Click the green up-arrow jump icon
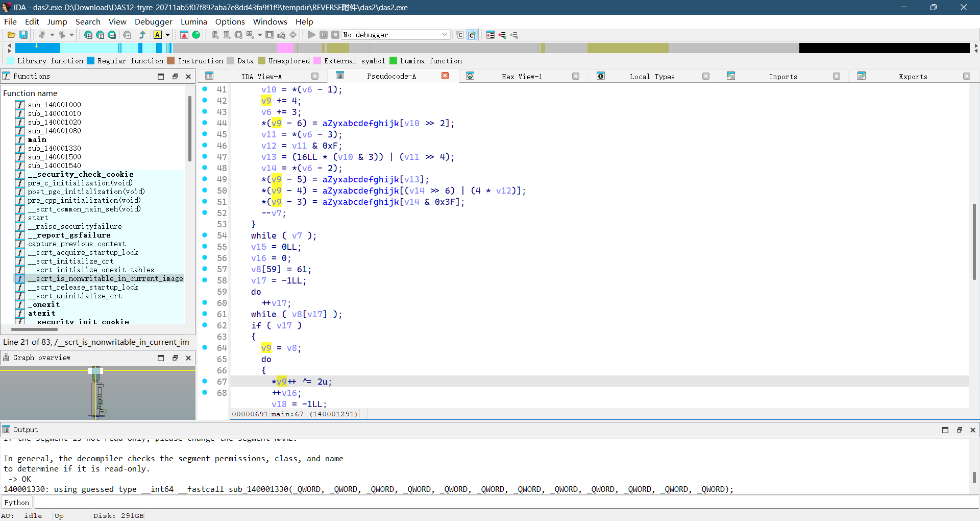Viewport: 980px width, 521px height. (x=142, y=35)
